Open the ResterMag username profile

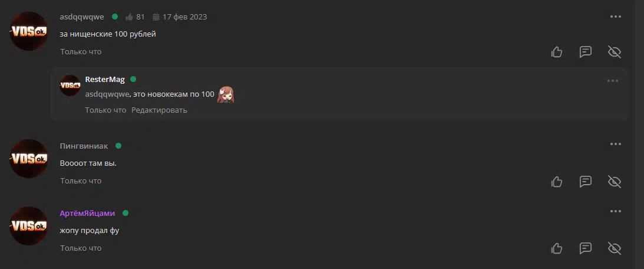point(105,80)
